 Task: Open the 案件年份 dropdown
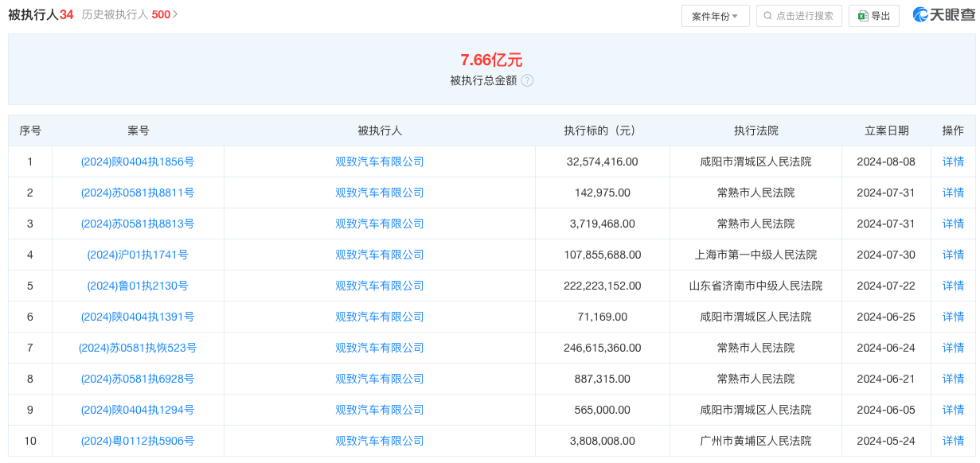(x=715, y=16)
